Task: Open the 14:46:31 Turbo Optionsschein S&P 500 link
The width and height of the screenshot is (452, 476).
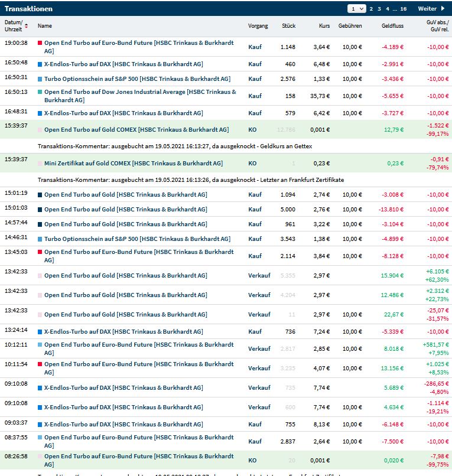Action: [x=137, y=239]
